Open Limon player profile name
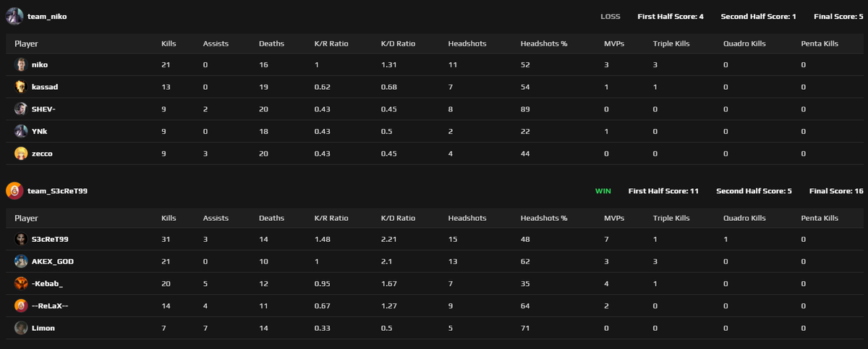The width and height of the screenshot is (868, 349). click(43, 328)
